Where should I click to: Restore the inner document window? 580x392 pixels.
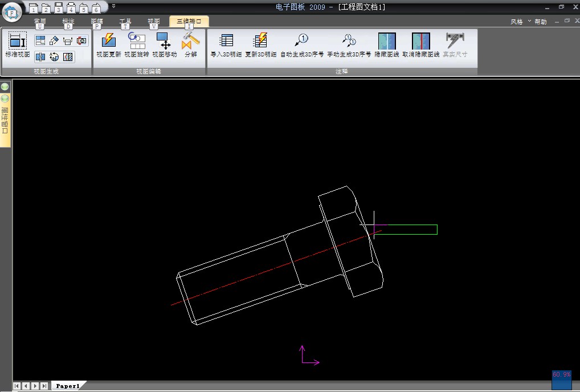point(567,21)
